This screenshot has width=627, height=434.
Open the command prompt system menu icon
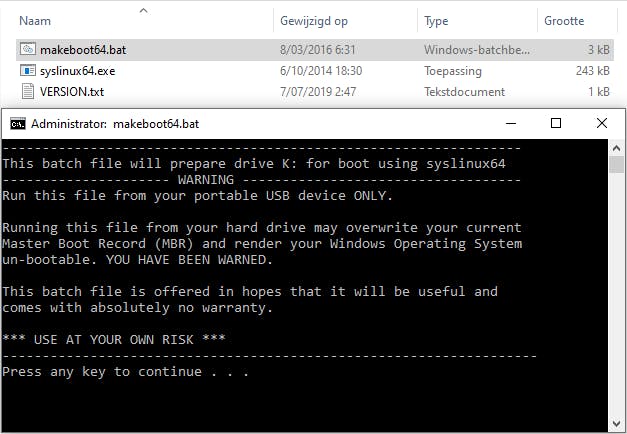[x=17, y=124]
